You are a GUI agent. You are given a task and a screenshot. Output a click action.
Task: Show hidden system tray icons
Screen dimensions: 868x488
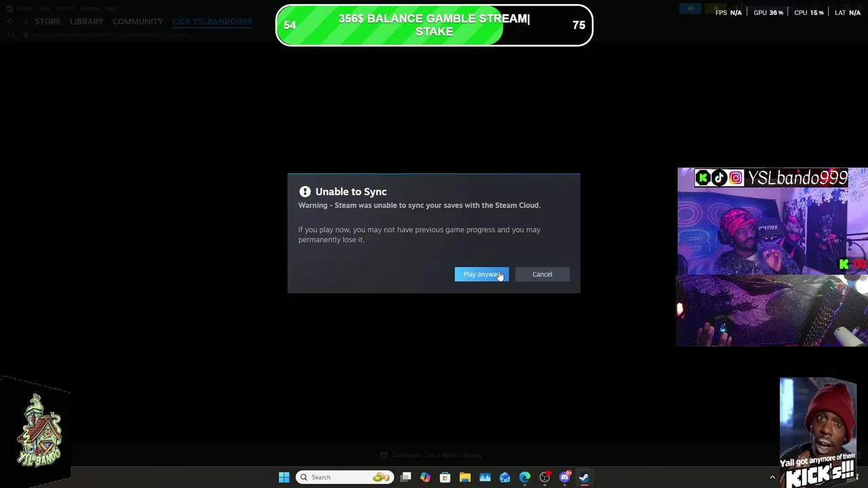(772, 477)
